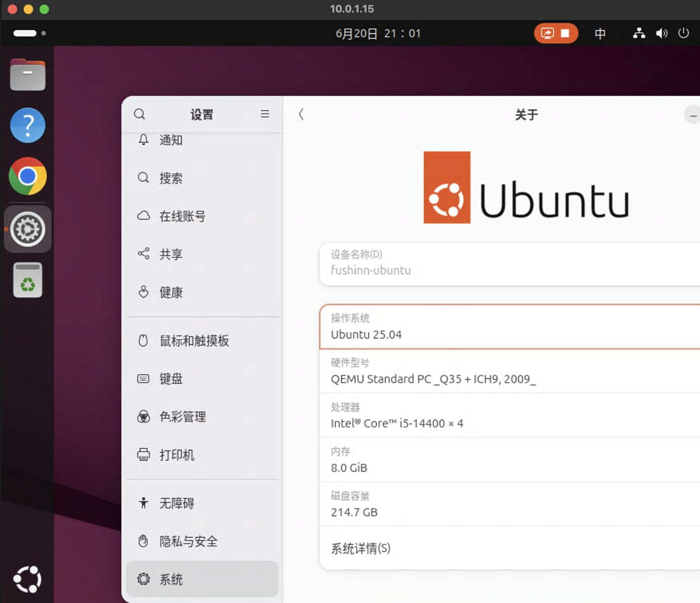Launch Google Chrome from the dock

tap(27, 176)
